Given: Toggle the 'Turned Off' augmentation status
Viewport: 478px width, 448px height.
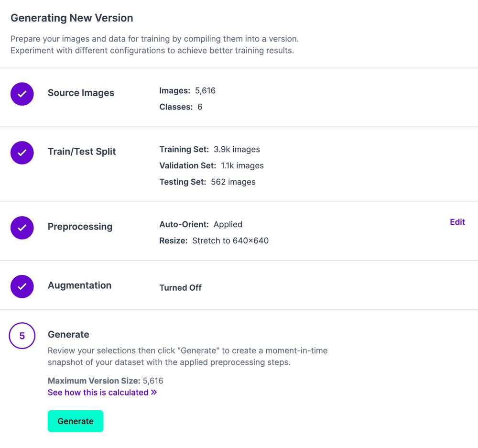Looking at the screenshot, I should [180, 287].
